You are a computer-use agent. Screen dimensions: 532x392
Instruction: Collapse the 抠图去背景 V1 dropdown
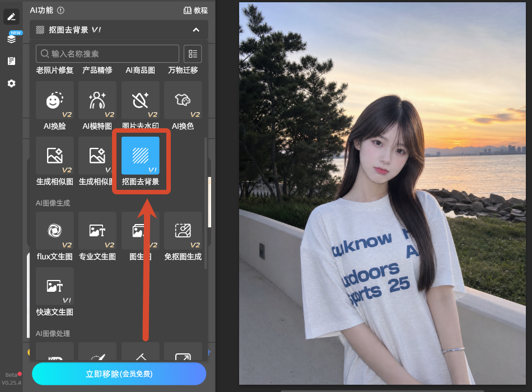196,30
